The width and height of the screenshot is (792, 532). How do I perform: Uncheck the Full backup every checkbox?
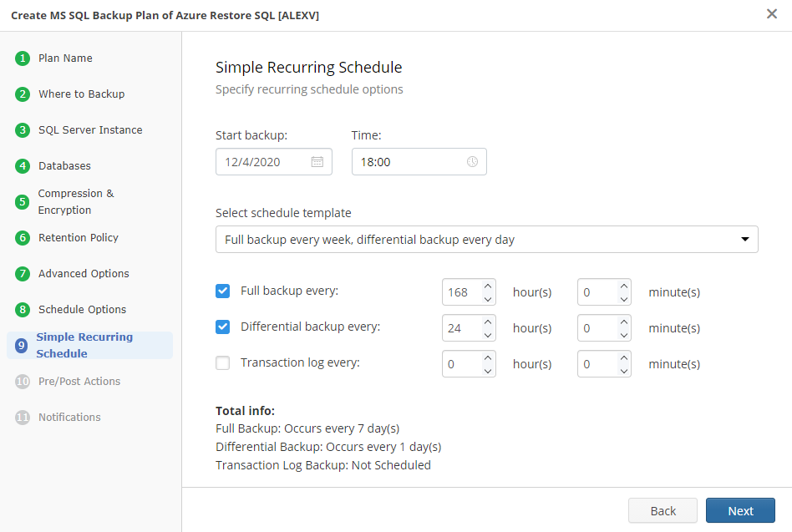click(x=222, y=291)
